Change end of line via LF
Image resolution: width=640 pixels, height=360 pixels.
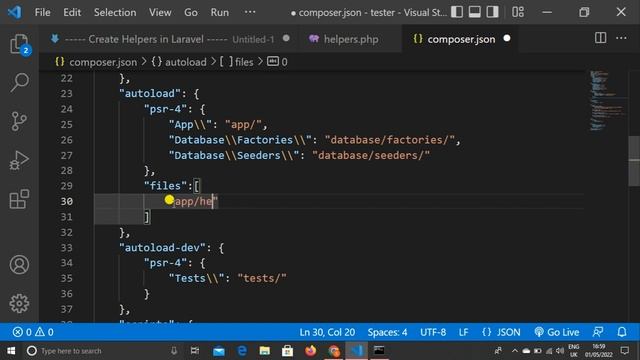(463, 332)
